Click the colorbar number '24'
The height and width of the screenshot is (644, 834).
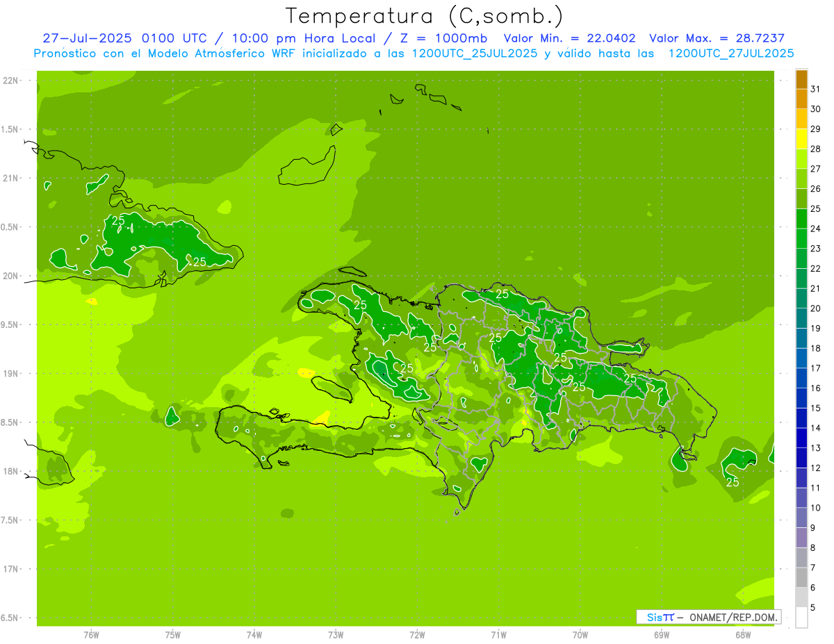click(816, 229)
